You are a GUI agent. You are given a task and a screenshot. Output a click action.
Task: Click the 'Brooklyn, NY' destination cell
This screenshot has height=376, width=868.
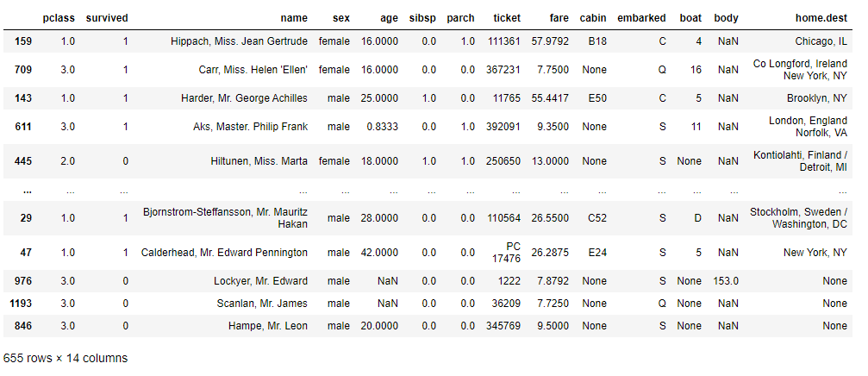[814, 98]
